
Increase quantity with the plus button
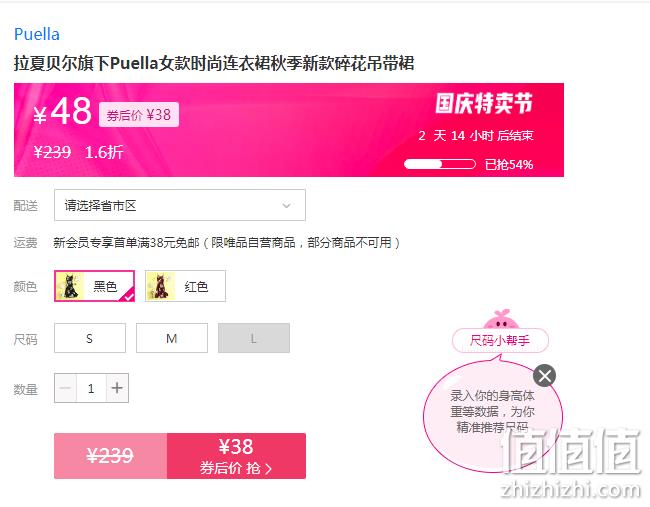coord(117,388)
